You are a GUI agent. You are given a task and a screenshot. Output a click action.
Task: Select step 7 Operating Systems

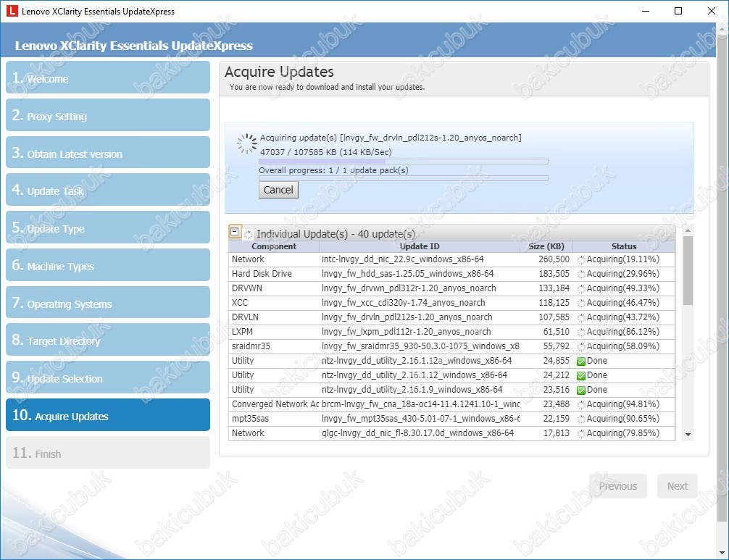(108, 303)
